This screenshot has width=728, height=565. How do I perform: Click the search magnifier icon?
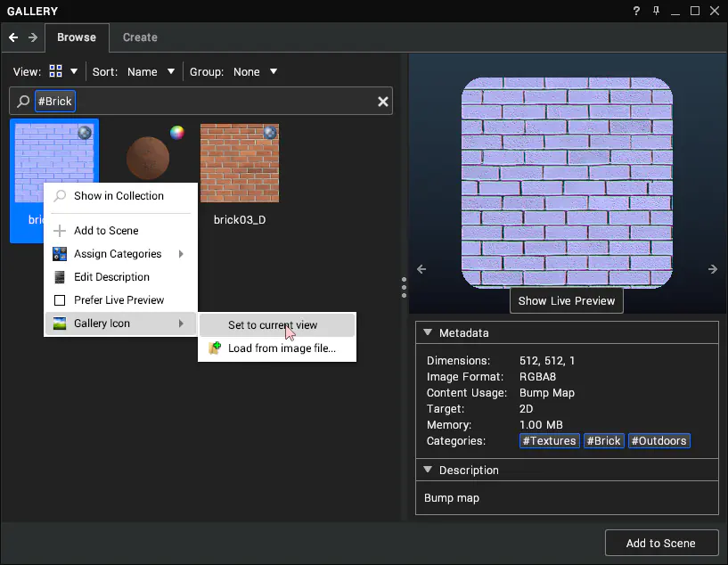(x=23, y=101)
